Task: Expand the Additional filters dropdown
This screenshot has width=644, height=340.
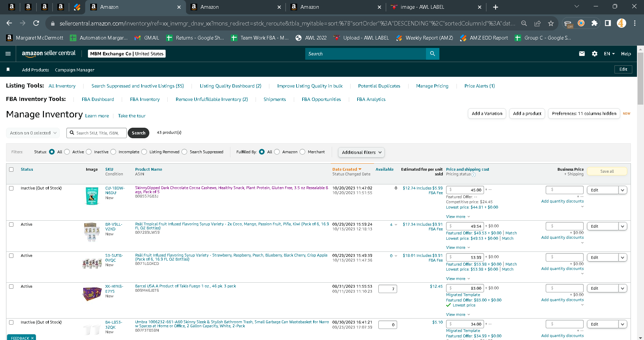Action: pos(361,152)
